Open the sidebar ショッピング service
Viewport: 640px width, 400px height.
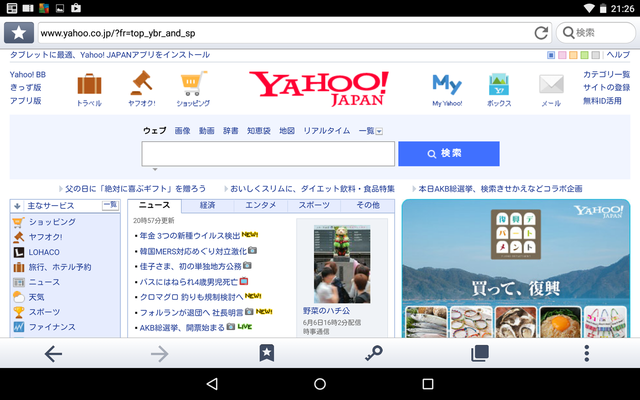[x=44, y=222]
